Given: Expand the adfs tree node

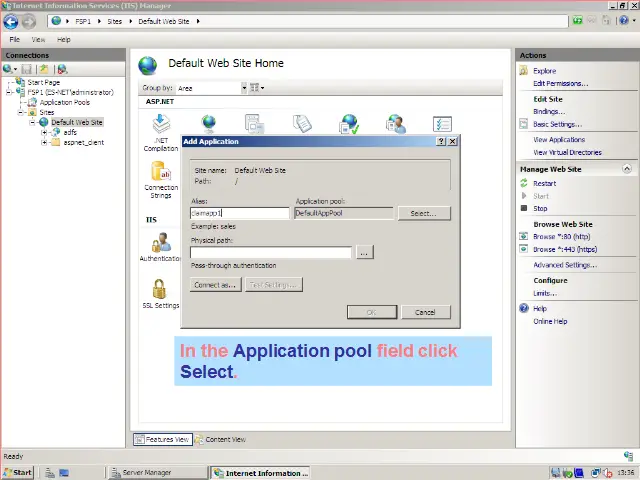Looking at the screenshot, I should (x=44, y=132).
